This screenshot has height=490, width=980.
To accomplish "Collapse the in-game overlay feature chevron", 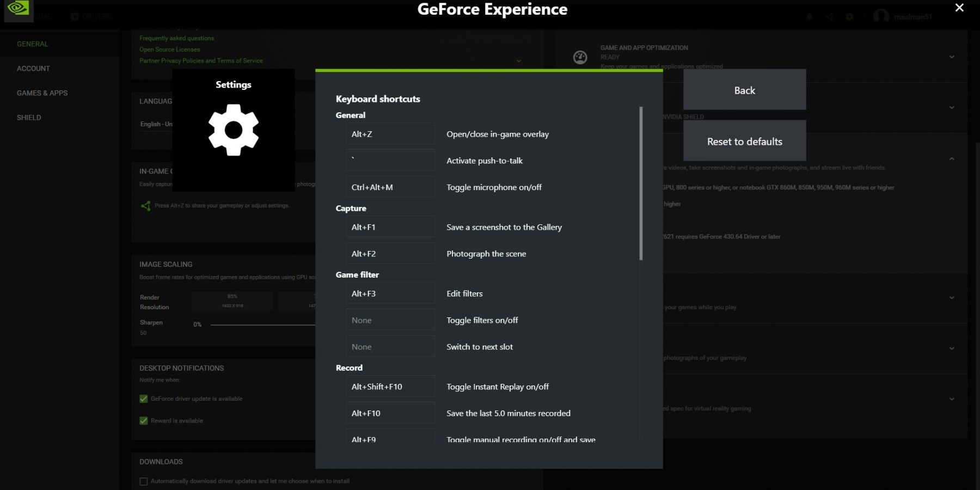I will point(952,158).
